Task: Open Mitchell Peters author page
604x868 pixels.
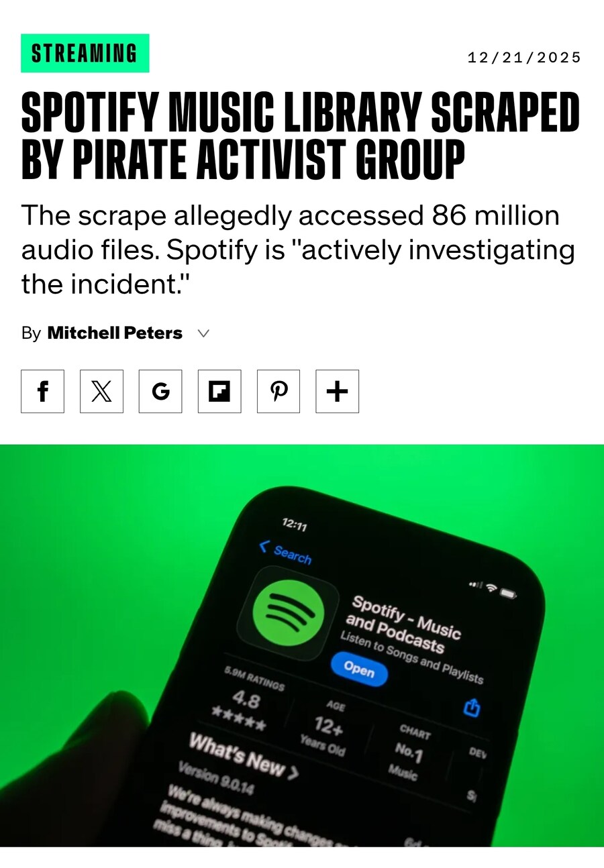Action: (115, 333)
